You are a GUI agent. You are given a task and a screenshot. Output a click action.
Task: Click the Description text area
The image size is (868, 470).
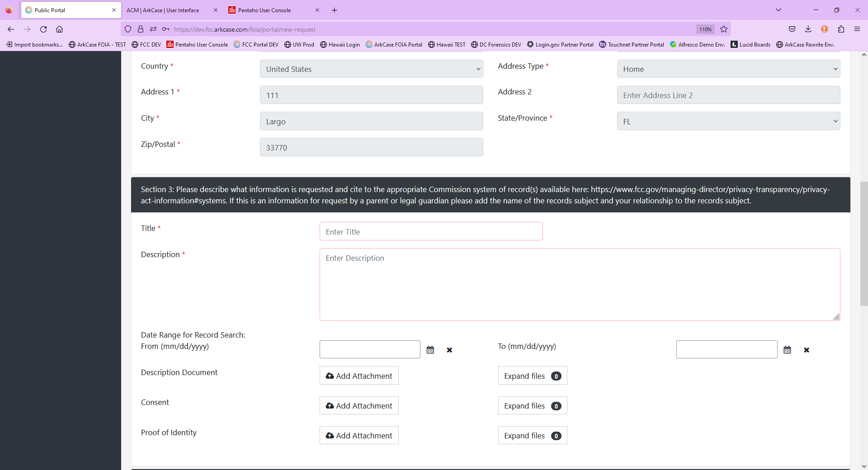pyautogui.click(x=580, y=284)
